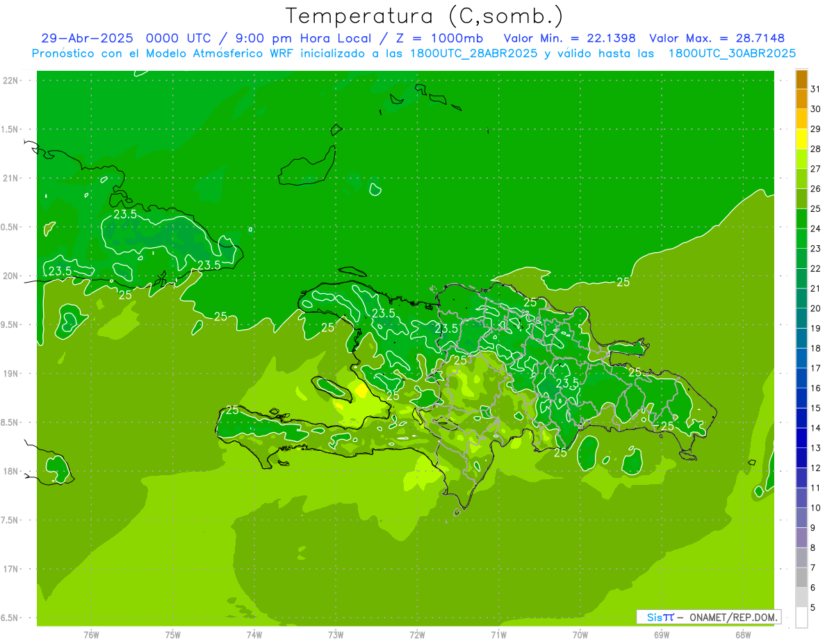Click the 22N latitude axis label

click(11, 81)
